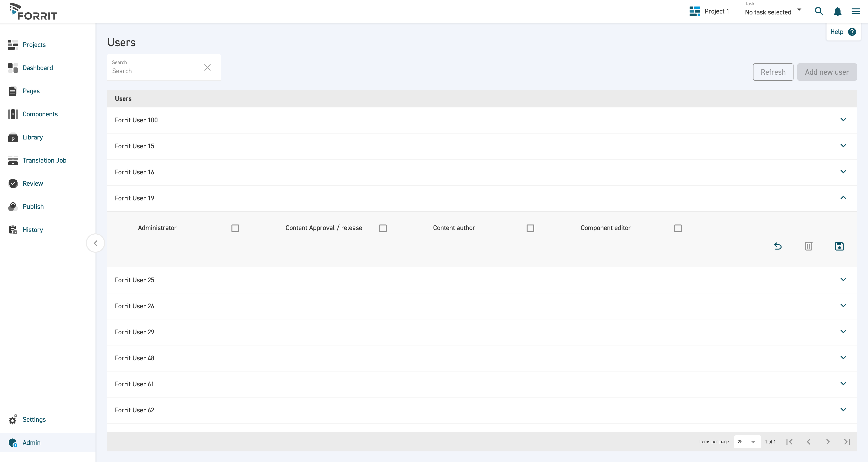This screenshot has width=868, height=462.
Task: Click the Help question mark icon
Action: [852, 32]
